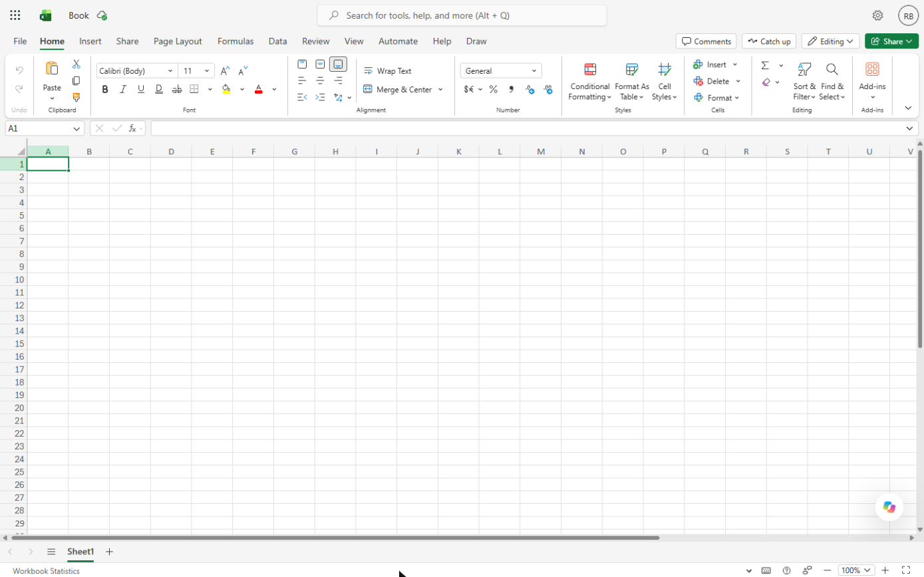Increase indent of cell contents
This screenshot has width=924, height=577.
[320, 97]
